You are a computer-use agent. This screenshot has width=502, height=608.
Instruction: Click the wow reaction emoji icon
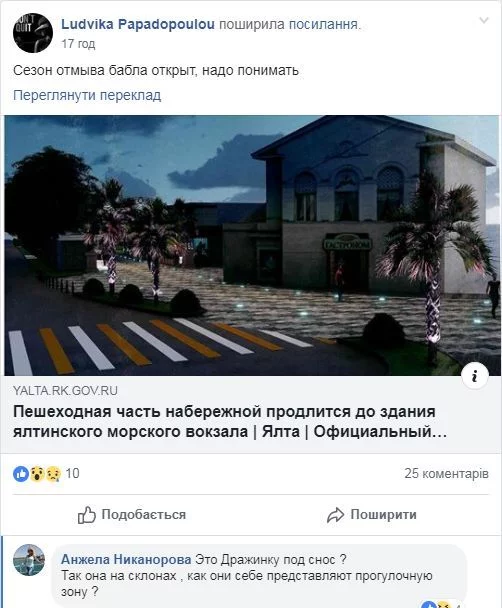(x=37, y=474)
